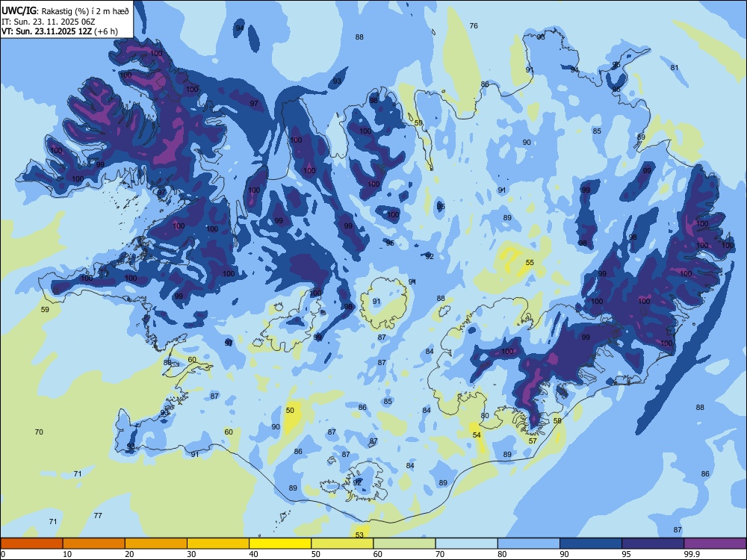The width and height of the screenshot is (747, 560).
Task: Click the humidity value '57' on the map
Action: [x=533, y=441]
